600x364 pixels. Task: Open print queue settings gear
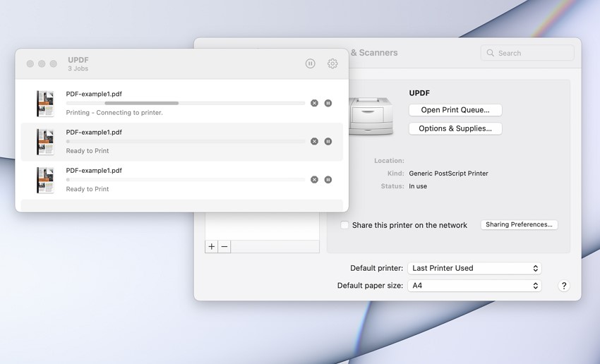(332, 63)
